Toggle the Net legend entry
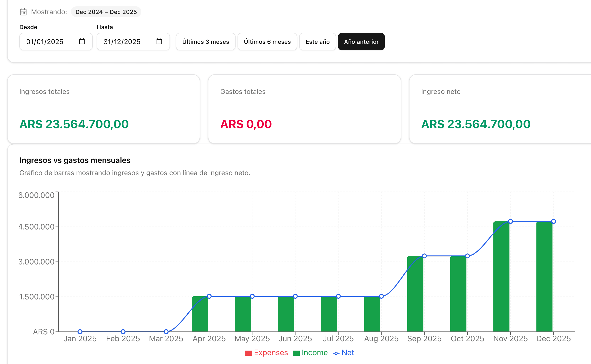Image resolution: width=591 pixels, height=364 pixels. [343, 353]
